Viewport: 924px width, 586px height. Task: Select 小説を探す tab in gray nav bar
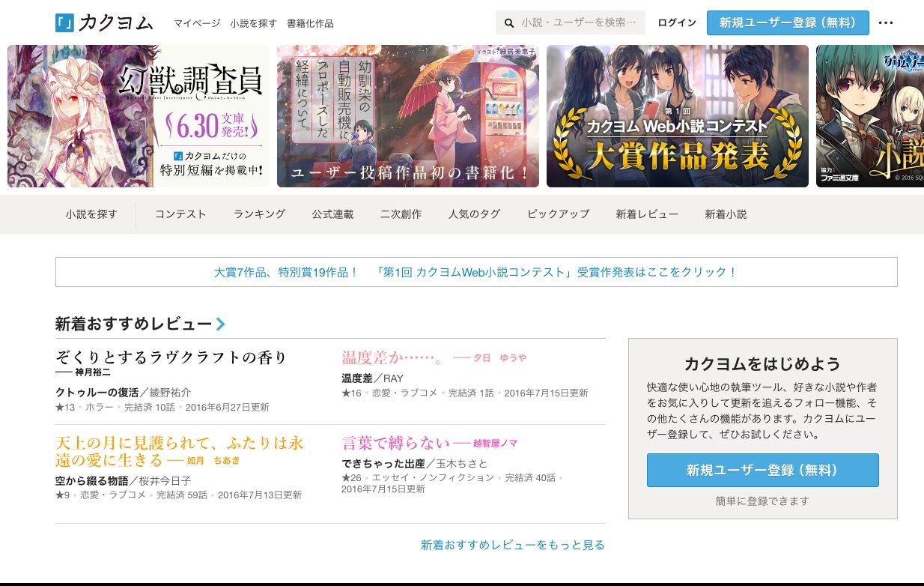pyautogui.click(x=91, y=214)
